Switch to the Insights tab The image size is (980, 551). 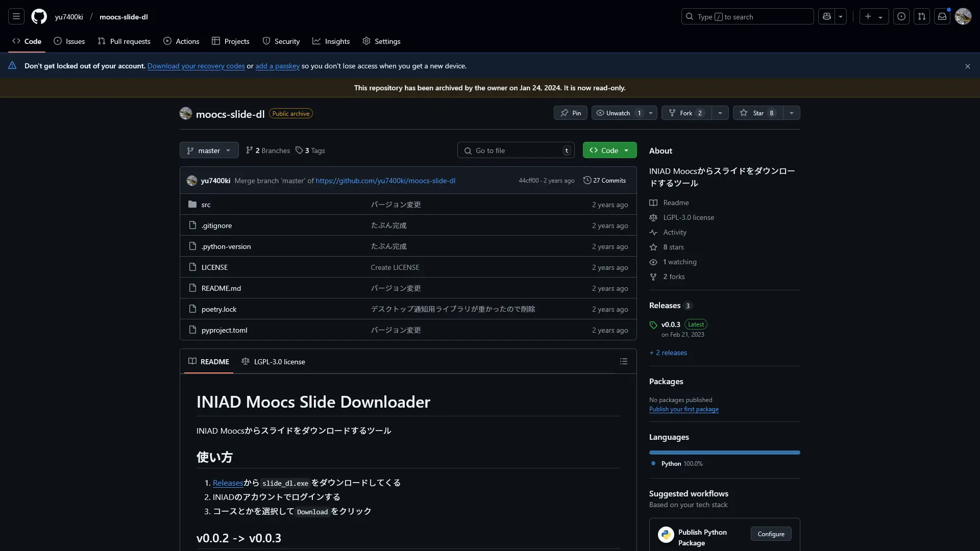(x=331, y=41)
